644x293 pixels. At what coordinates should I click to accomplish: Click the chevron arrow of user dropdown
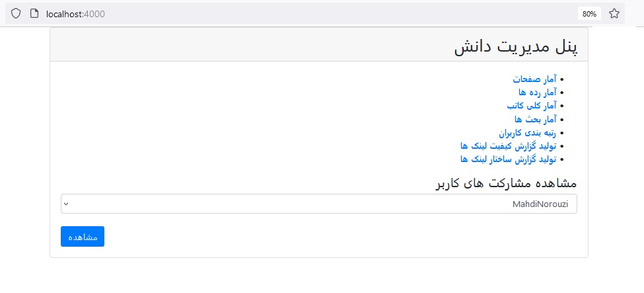pos(66,204)
